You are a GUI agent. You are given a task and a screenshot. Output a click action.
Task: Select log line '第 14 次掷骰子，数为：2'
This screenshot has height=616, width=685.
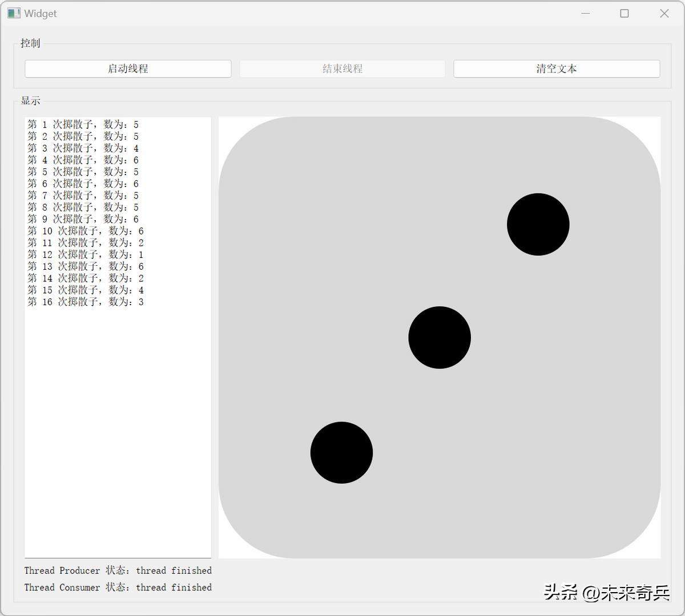coord(86,278)
